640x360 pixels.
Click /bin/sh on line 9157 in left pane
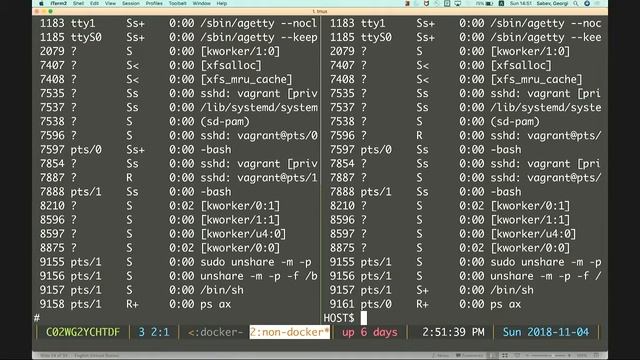tap(222, 290)
